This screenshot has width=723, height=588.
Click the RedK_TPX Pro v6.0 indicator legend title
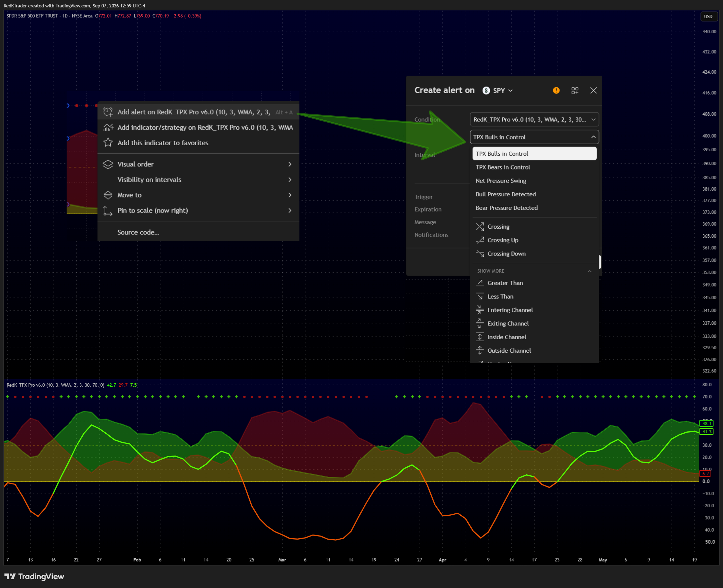pos(55,385)
